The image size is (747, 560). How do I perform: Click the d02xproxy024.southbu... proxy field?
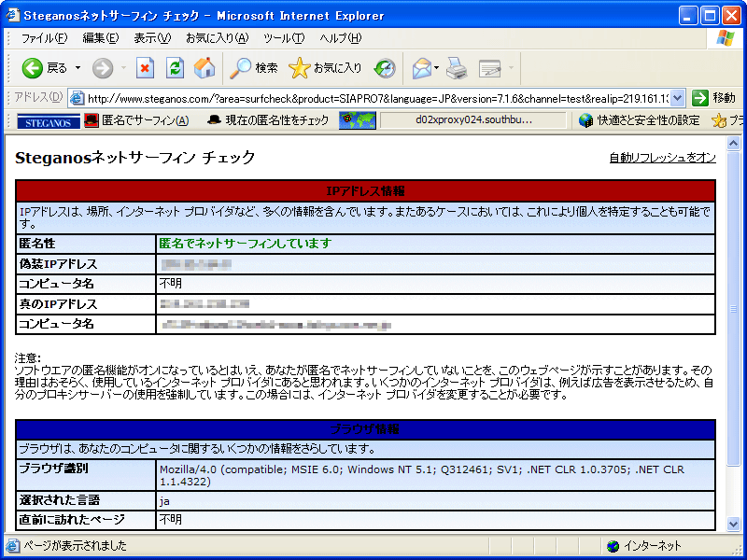pyautogui.click(x=473, y=120)
